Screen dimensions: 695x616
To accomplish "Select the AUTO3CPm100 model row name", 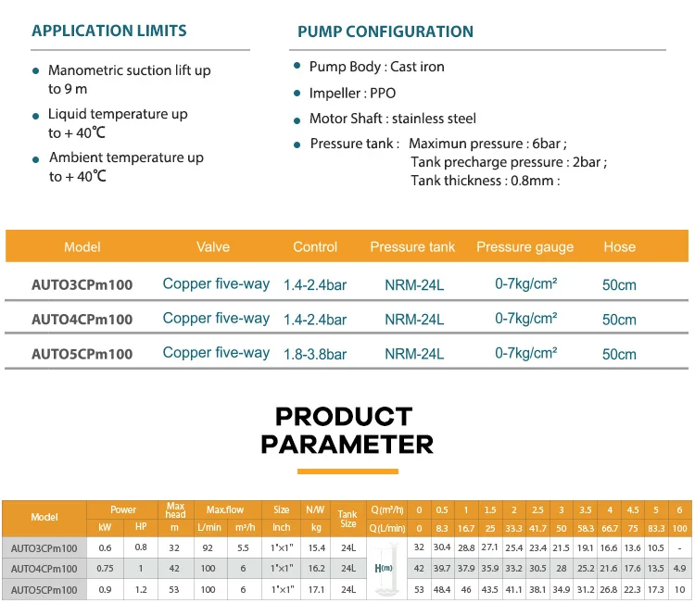I will click(x=82, y=284).
